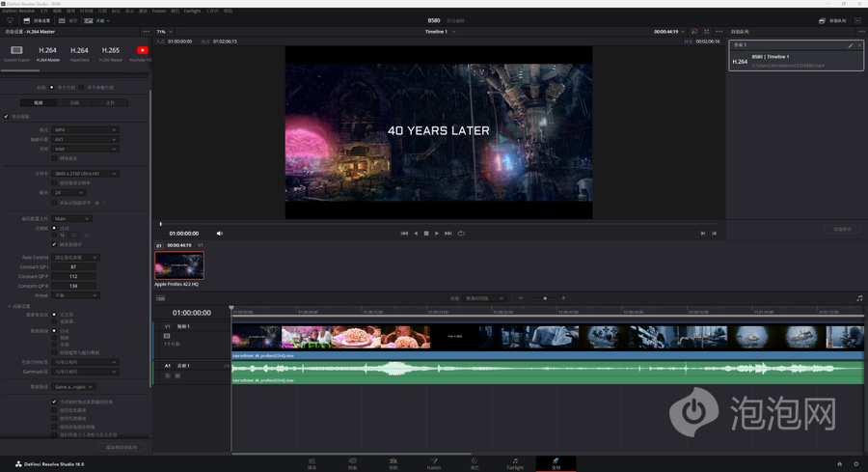
Task: Open the Fusion page from bottom bar
Action: 434,463
